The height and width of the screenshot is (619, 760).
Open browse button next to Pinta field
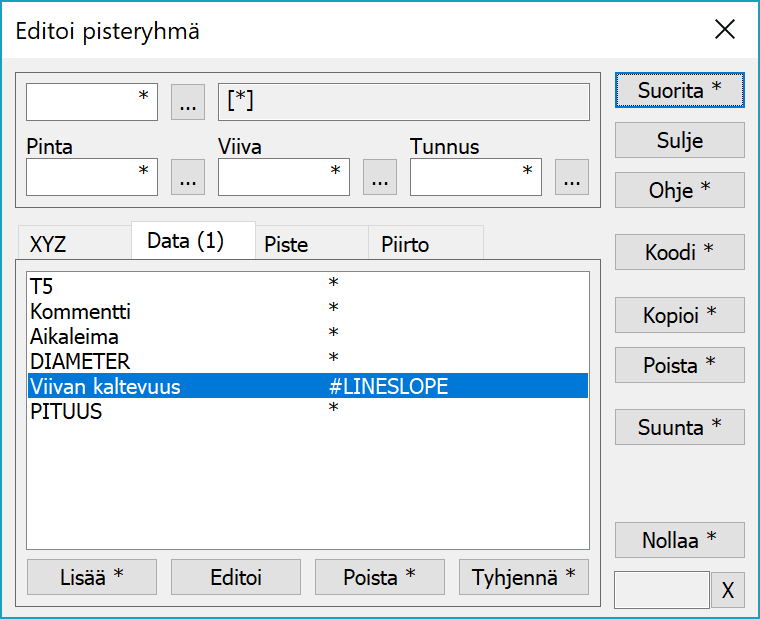pyautogui.click(x=188, y=177)
